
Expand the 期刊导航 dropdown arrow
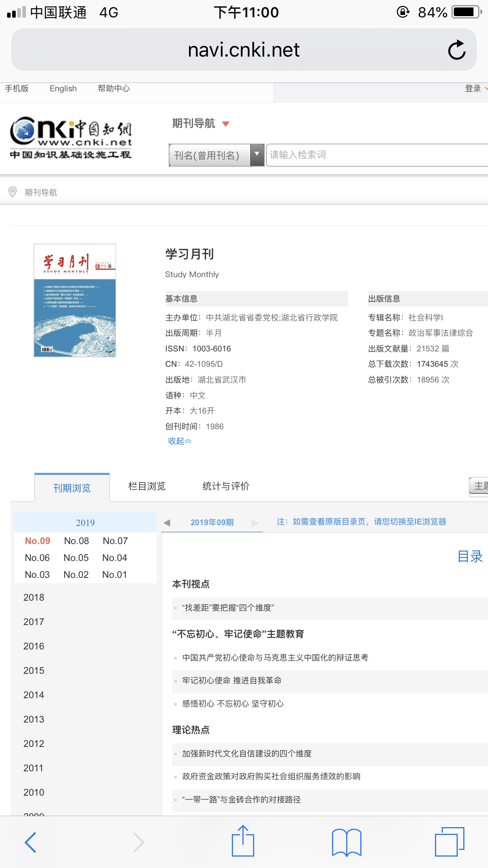pos(226,124)
